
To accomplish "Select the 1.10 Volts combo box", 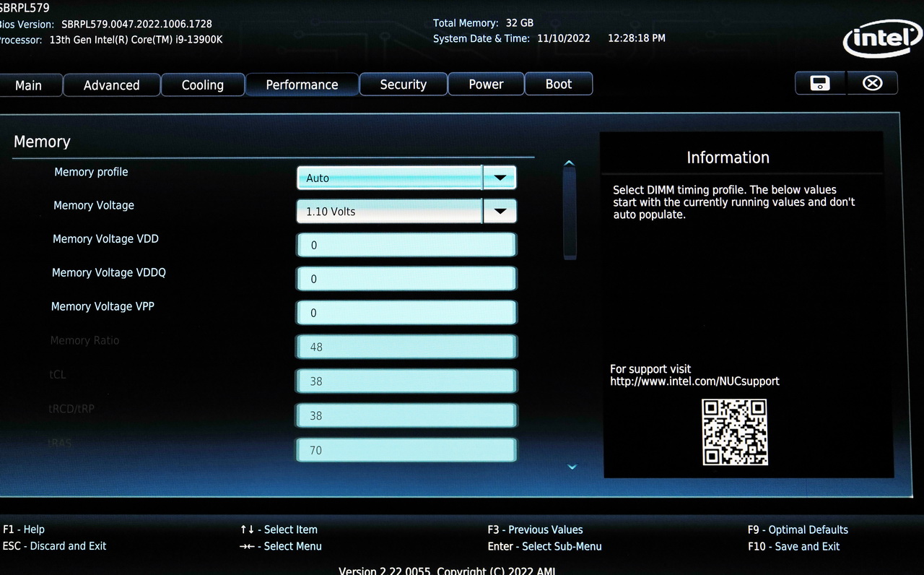I will pos(406,212).
